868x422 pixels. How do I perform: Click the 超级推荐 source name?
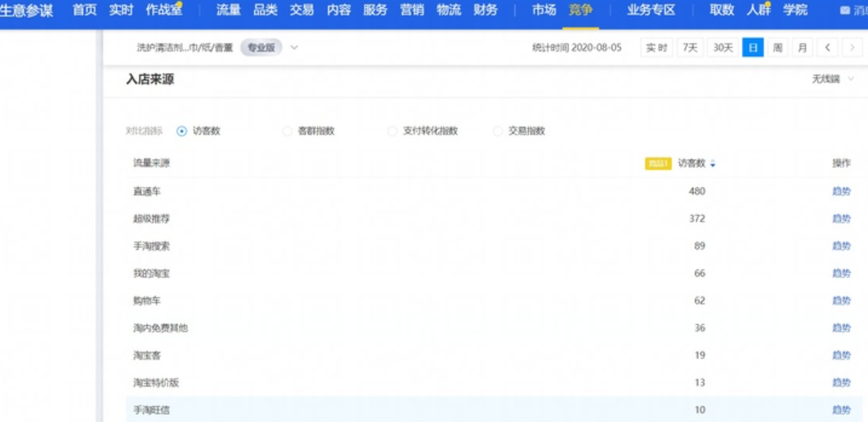tap(151, 219)
